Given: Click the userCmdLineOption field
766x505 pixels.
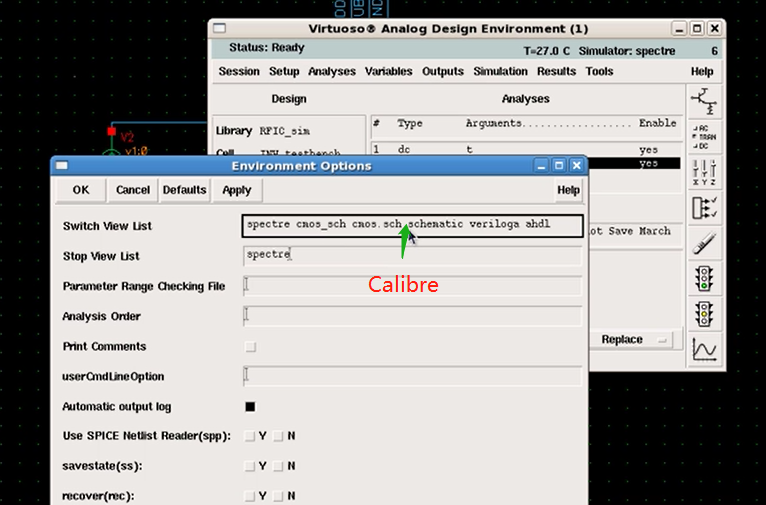Looking at the screenshot, I should [412, 376].
